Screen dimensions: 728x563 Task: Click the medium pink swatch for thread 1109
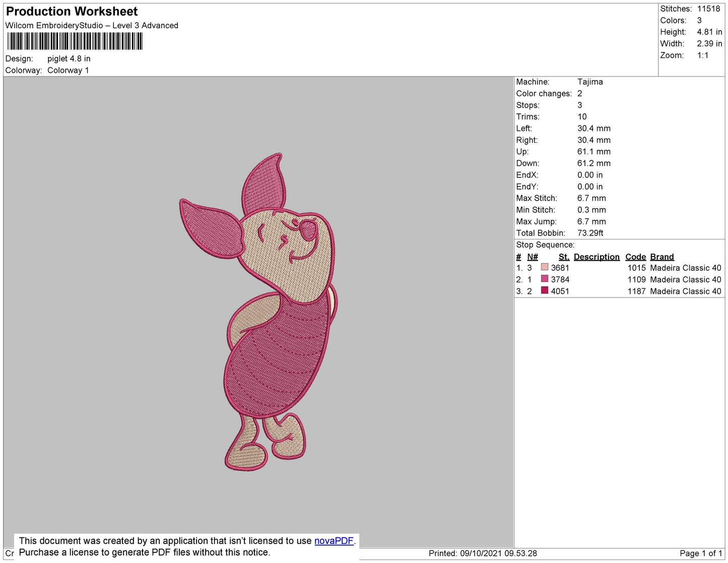click(544, 279)
